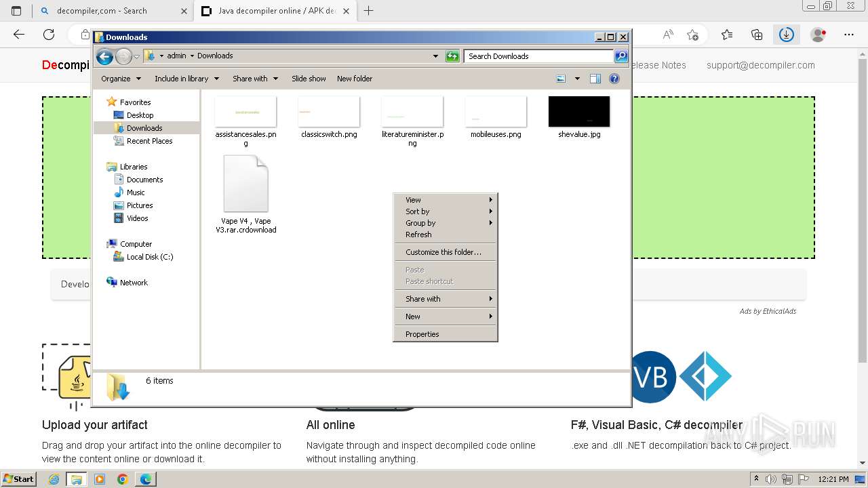Screen dimensions: 868x488
Task: Click inside the Search Downloads field
Action: 539,56
